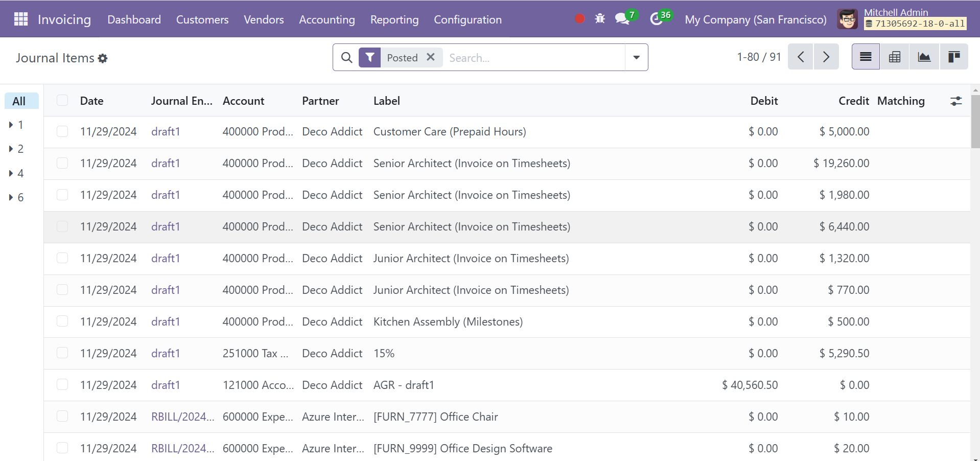Image resolution: width=980 pixels, height=461 pixels.
Task: Select All in the side panel
Action: point(21,101)
